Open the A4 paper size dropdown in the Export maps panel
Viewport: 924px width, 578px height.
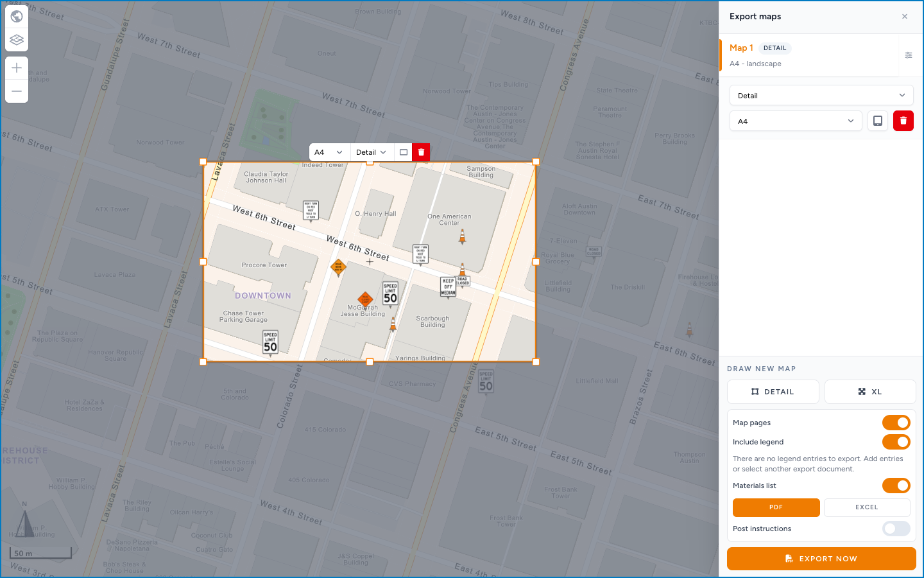(x=796, y=121)
